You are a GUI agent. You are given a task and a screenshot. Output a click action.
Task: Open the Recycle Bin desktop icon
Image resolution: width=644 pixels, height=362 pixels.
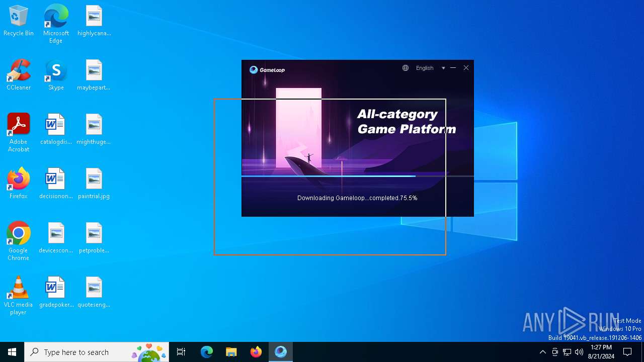[19, 21]
